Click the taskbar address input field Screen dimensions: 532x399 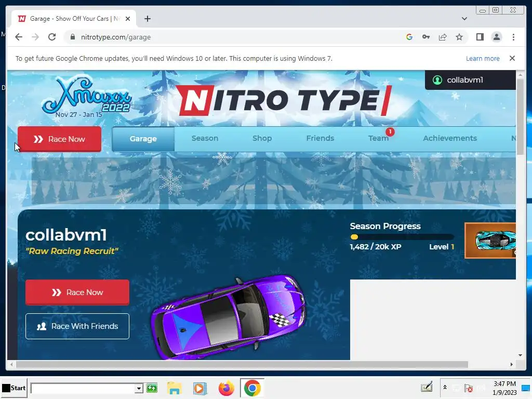pyautogui.click(x=83, y=388)
